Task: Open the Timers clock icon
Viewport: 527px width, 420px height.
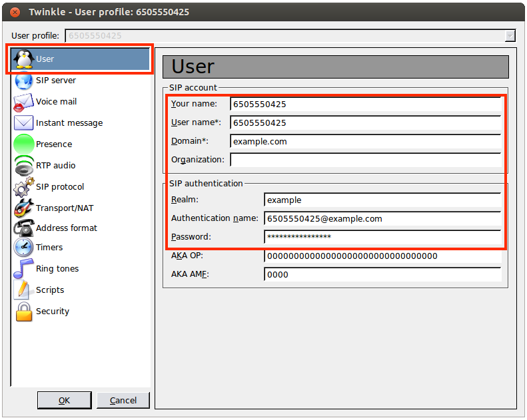Action: [24, 248]
